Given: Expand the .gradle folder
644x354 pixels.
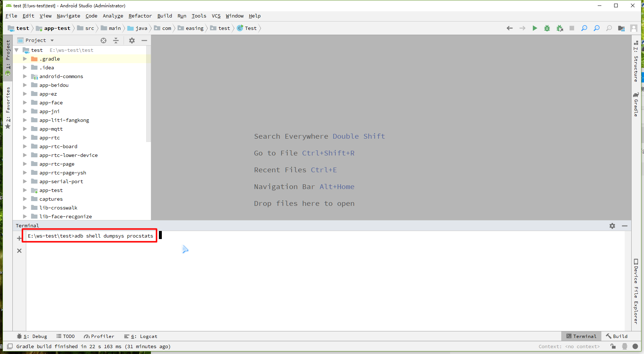Looking at the screenshot, I should pos(25,59).
